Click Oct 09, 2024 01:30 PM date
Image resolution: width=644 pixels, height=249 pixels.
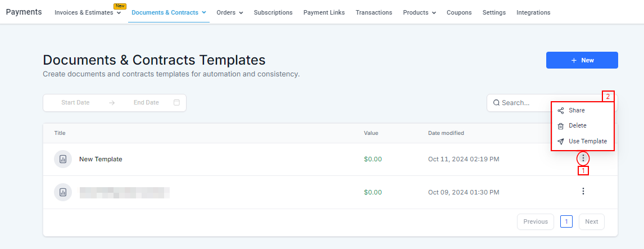click(x=464, y=192)
